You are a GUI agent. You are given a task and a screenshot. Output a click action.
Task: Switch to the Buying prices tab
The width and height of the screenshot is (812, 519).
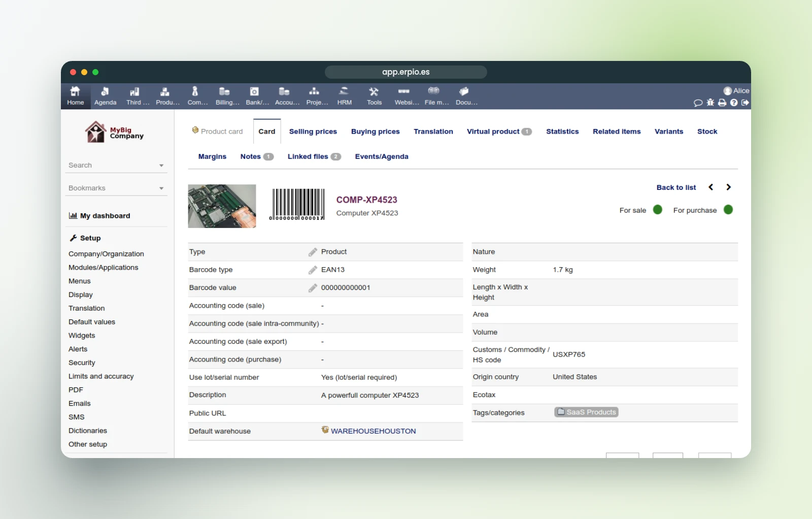376,132
